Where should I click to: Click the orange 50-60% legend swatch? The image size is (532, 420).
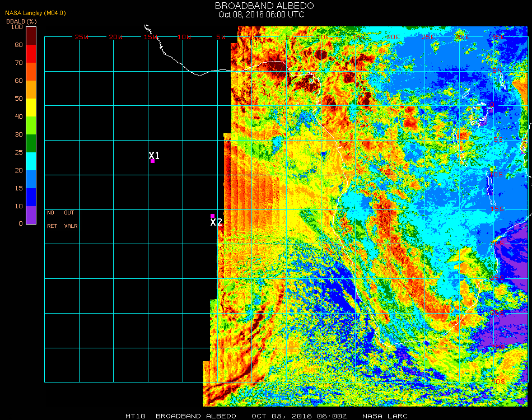click(31, 90)
